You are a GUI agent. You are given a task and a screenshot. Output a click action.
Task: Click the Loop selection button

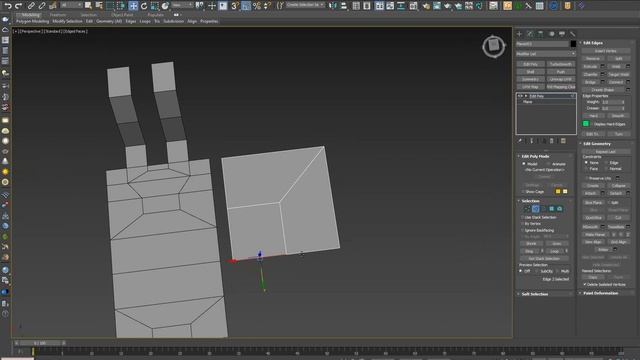coord(554,251)
